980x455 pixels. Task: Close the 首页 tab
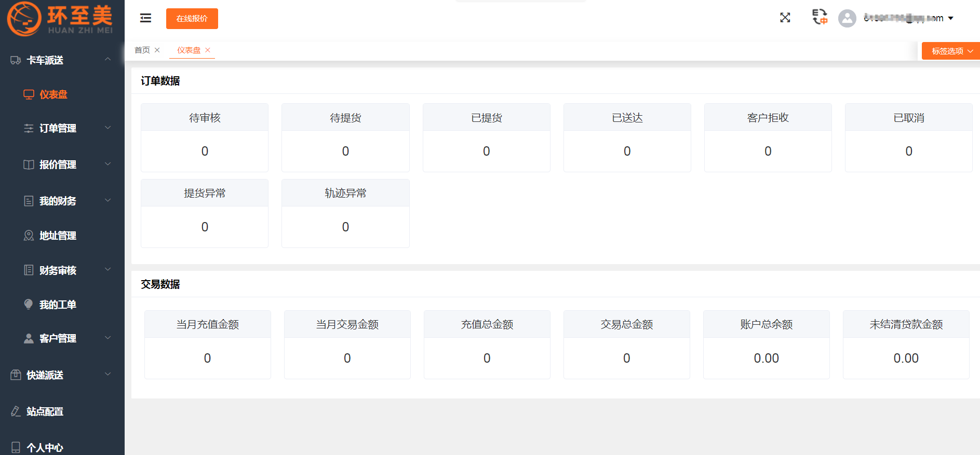pyautogui.click(x=157, y=50)
